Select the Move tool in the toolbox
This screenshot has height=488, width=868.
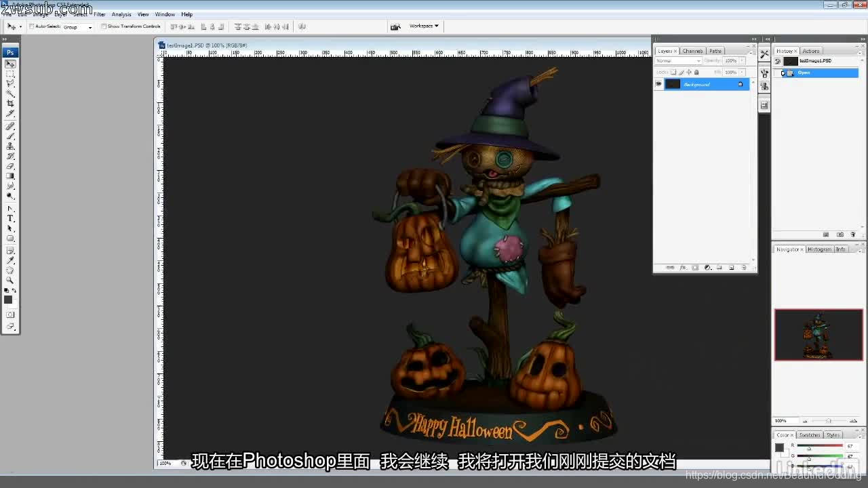tap(10, 64)
